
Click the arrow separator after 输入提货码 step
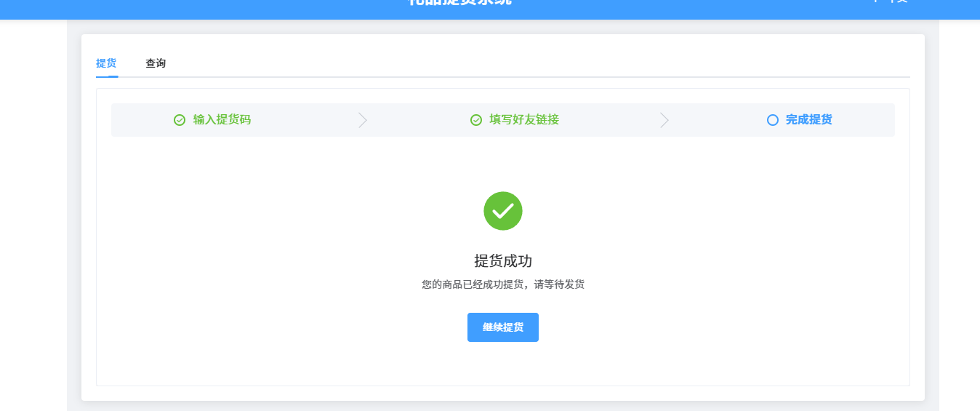[363, 120]
